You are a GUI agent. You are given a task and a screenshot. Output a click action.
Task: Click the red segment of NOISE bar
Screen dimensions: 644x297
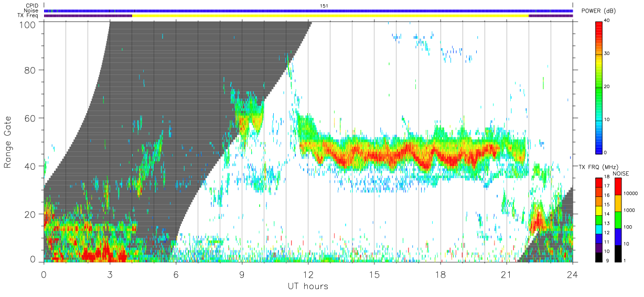click(618, 186)
